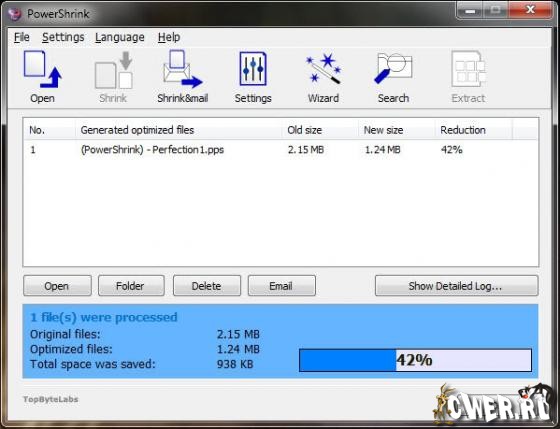The height and width of the screenshot is (429, 560).
Task: Show Detailed Log button
Action: tap(456, 286)
